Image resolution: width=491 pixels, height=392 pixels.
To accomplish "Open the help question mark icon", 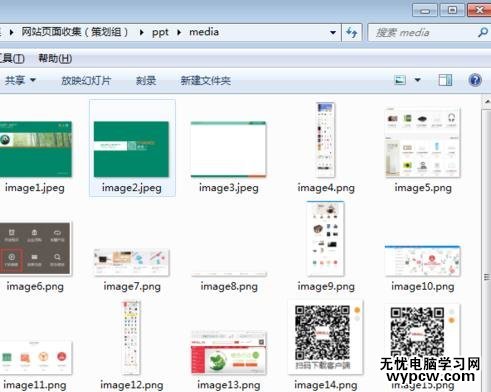I will click(475, 80).
